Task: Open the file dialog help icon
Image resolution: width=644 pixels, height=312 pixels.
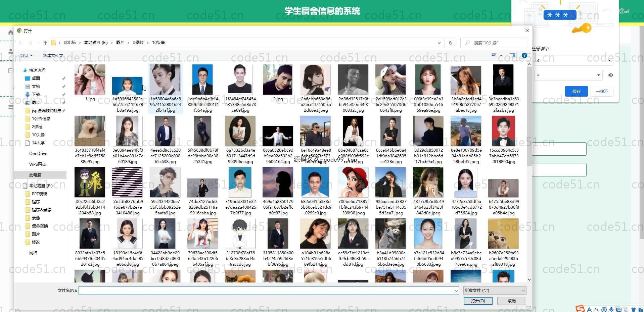Action: (524, 55)
